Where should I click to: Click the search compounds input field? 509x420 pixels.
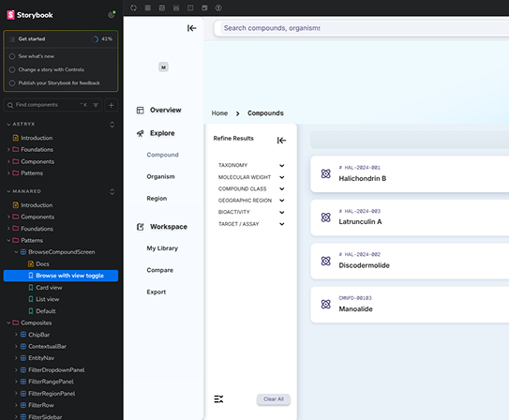point(364,28)
